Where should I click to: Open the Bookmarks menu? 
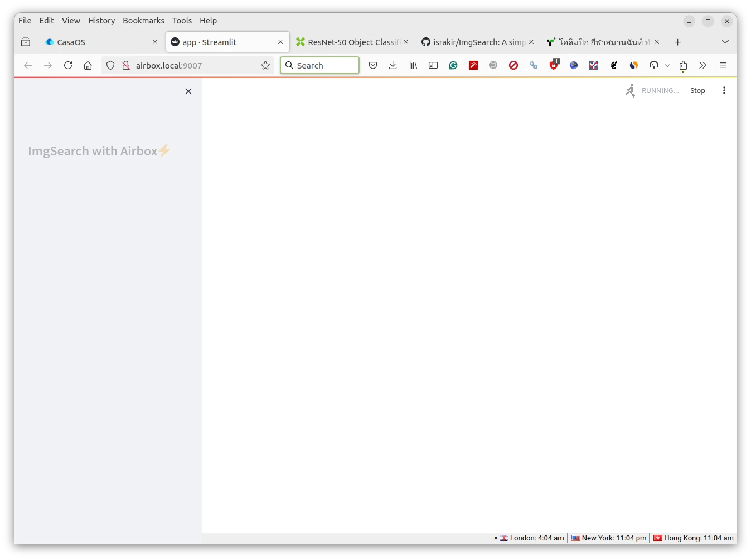coord(143,21)
